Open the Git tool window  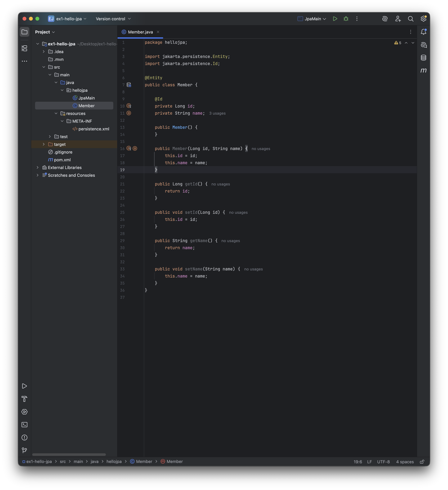click(x=24, y=450)
